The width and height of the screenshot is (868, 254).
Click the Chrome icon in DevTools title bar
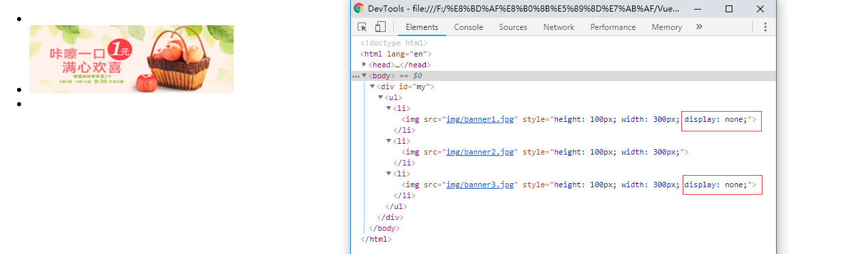(x=359, y=8)
